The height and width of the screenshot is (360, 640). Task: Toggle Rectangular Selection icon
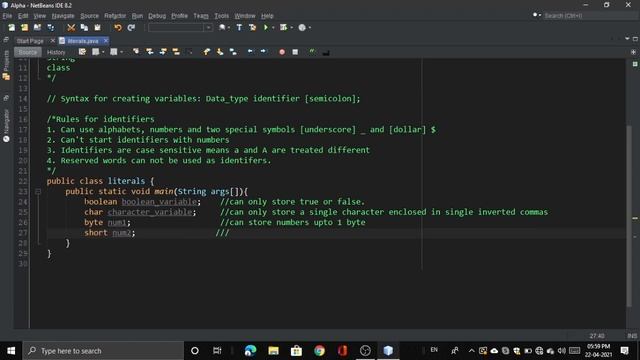tap(189, 52)
